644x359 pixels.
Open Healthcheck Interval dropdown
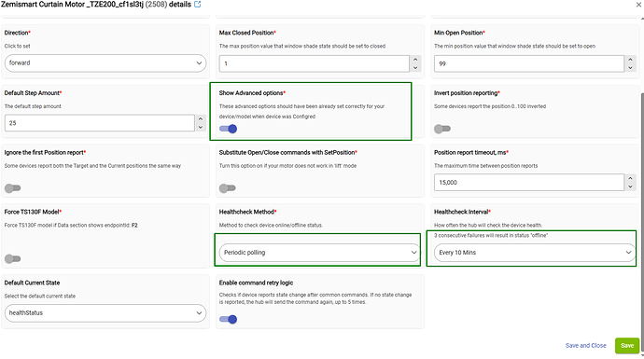click(534, 253)
